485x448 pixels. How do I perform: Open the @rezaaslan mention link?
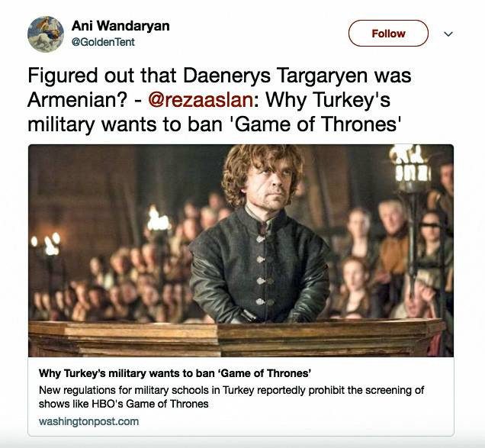tap(201, 100)
